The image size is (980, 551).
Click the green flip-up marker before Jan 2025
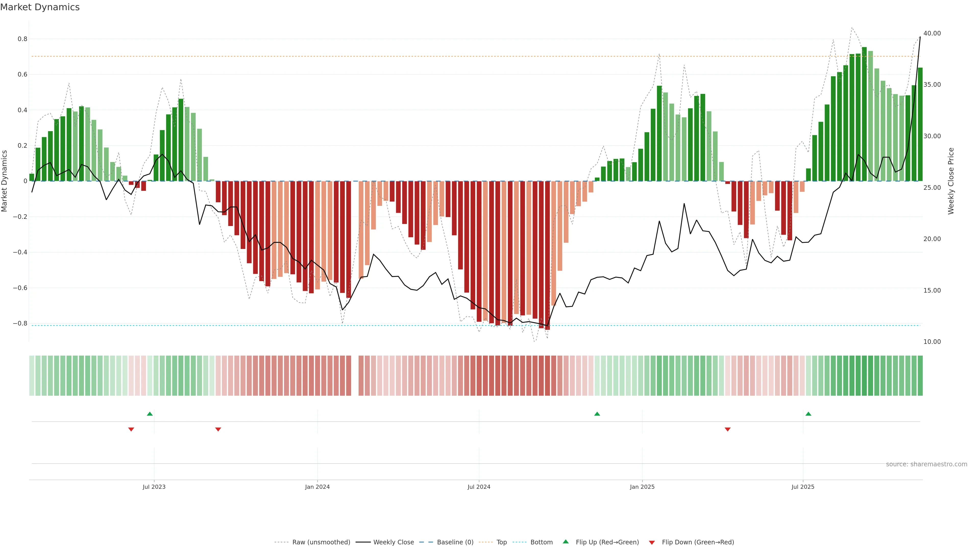pyautogui.click(x=597, y=414)
